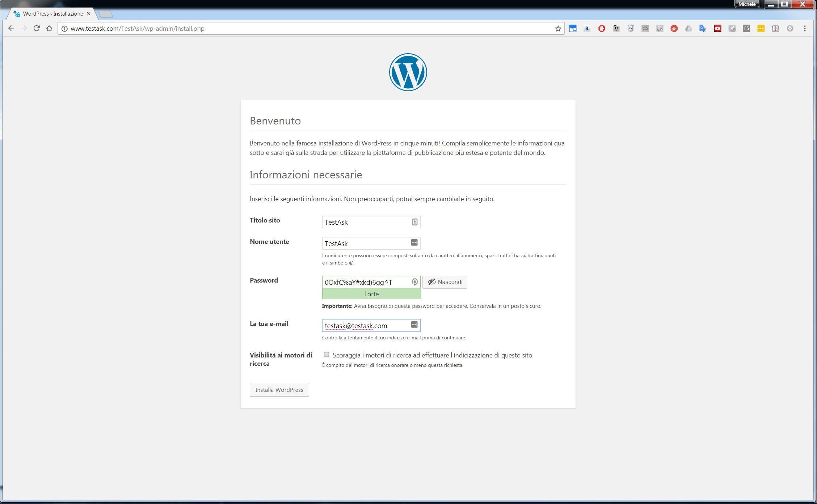Click the 'Titolo sito' label
This screenshot has height=504, width=817.
tap(265, 220)
